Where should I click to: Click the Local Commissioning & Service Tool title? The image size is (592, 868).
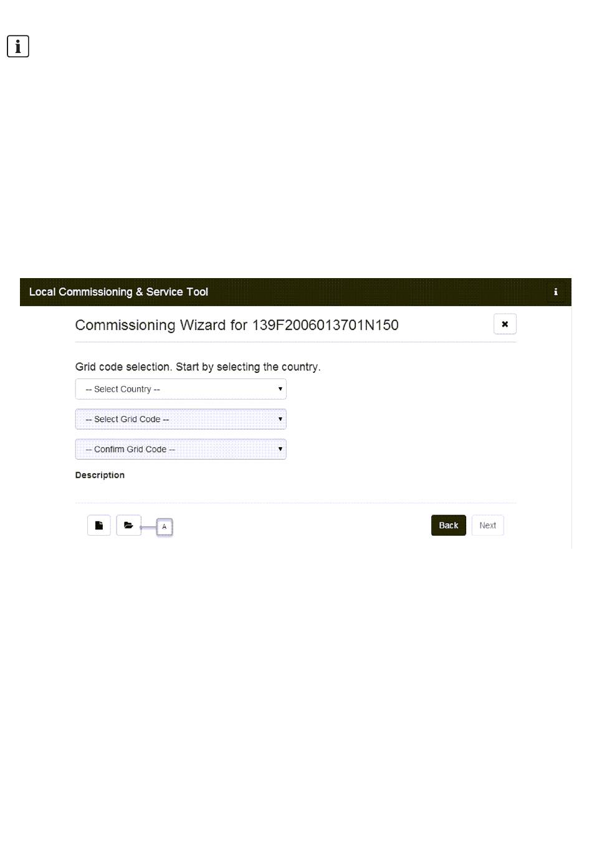118,292
